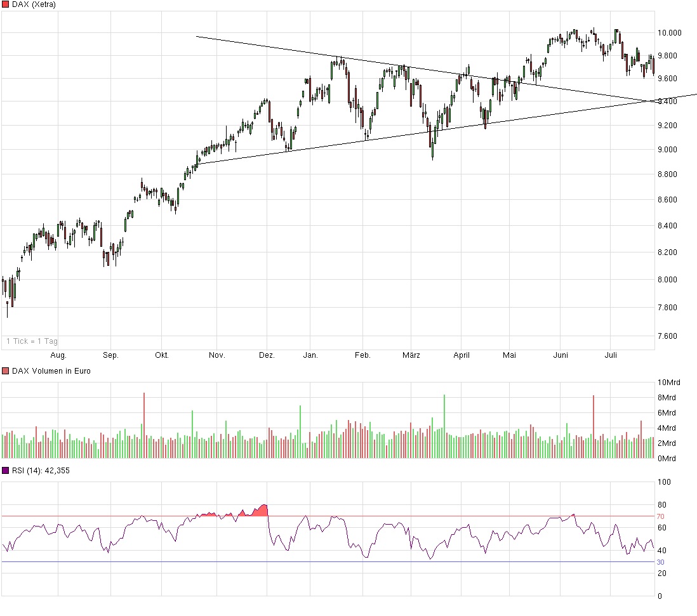Click the 'Jan.' month label

pos(310,355)
